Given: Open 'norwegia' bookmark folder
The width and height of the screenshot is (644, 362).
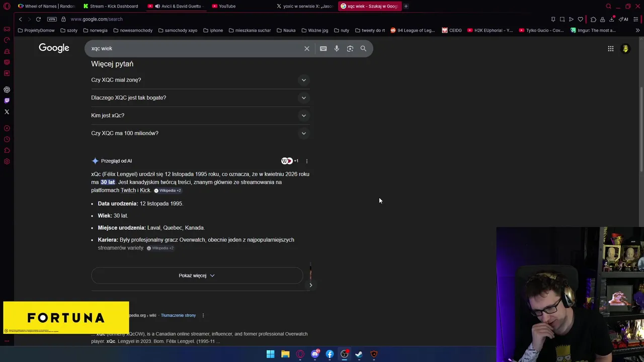Looking at the screenshot, I should point(95,30).
